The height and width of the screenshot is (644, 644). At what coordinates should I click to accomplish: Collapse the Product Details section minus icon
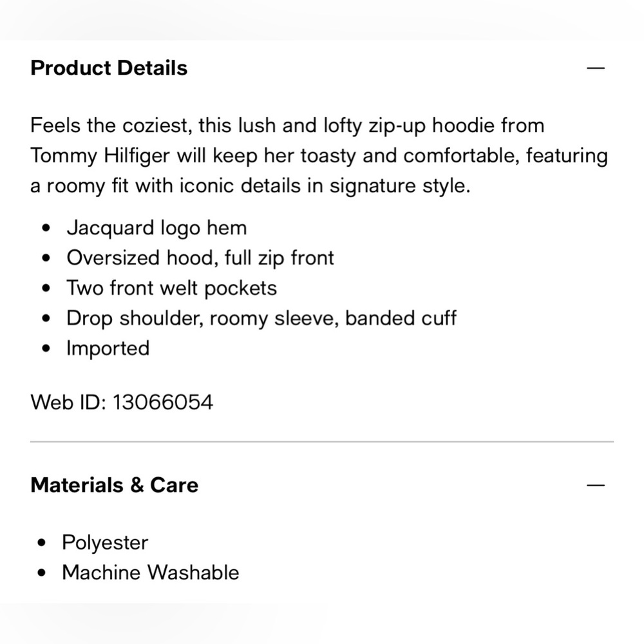(x=596, y=68)
